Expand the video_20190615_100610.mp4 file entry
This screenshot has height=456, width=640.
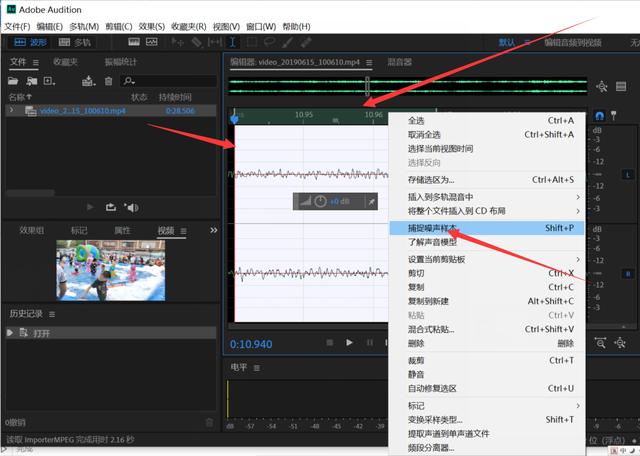pos(11,110)
